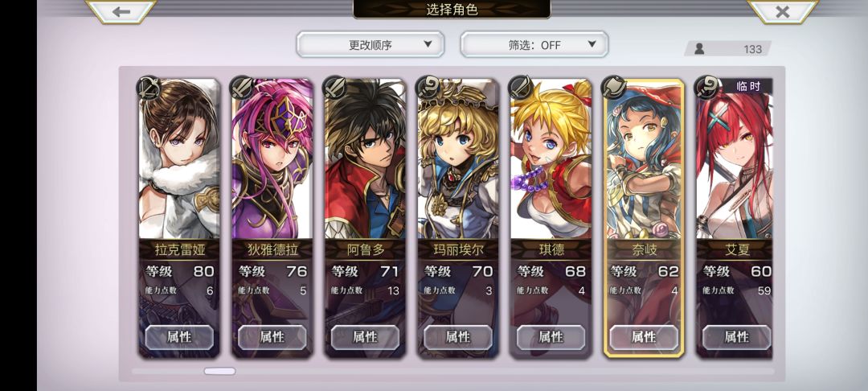Click the sword icon on 阿鲁多's card
Screen dimensions: 868x391
tap(335, 88)
